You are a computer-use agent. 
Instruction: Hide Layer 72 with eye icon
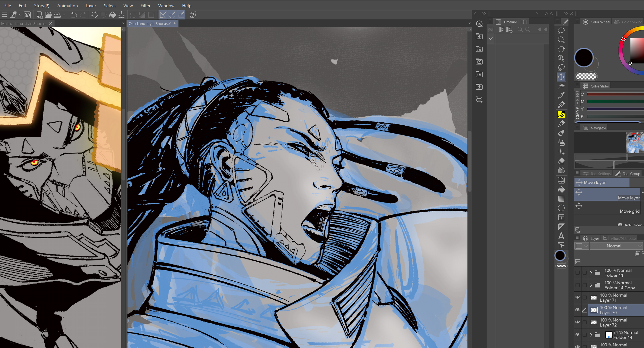578,322
